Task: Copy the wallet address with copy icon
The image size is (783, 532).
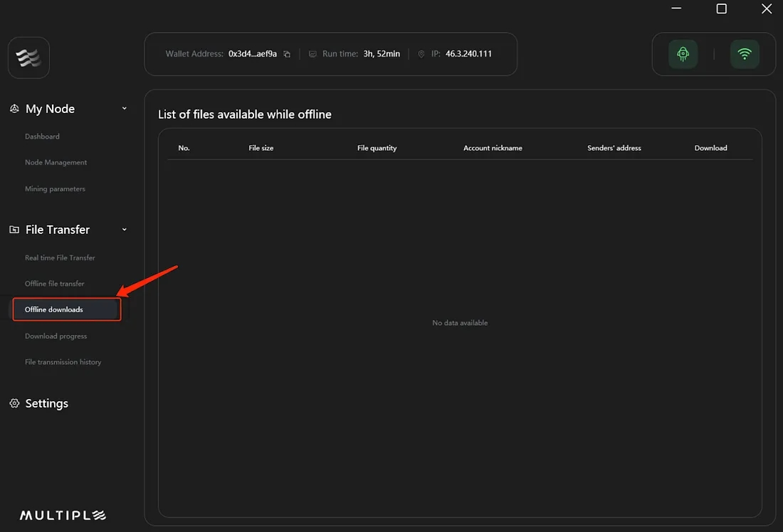Action: (x=287, y=54)
